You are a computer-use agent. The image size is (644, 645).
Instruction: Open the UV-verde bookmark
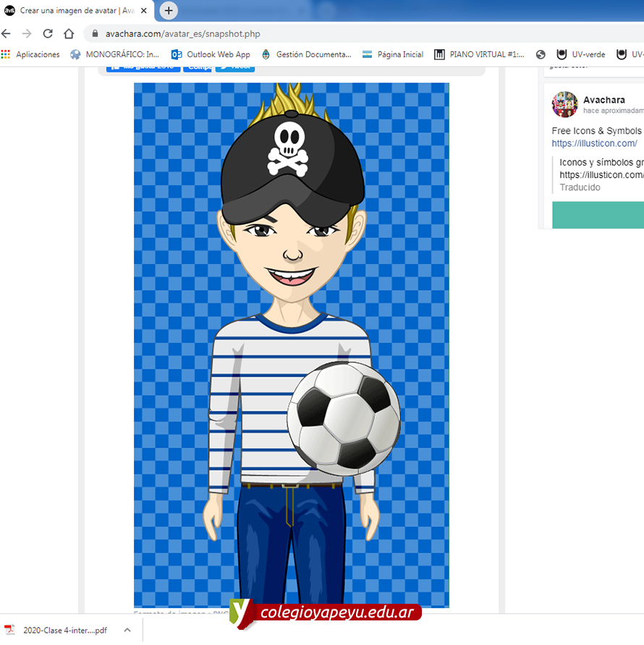click(581, 54)
